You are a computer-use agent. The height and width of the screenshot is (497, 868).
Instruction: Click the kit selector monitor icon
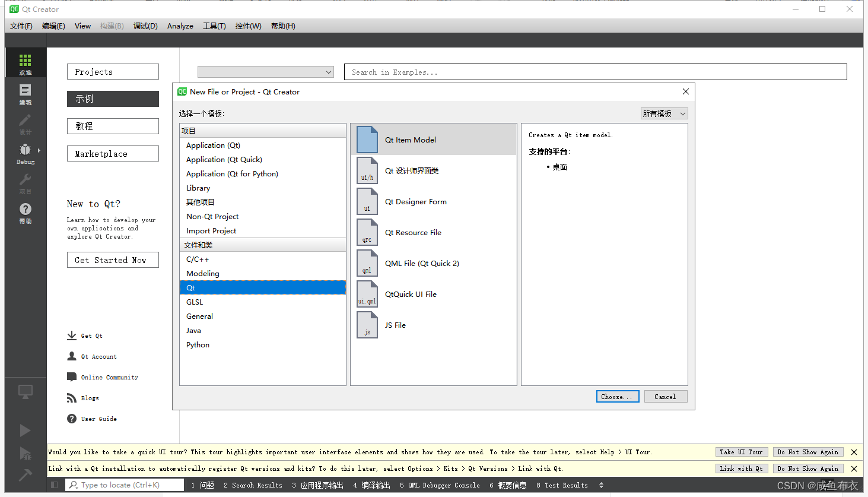coord(25,392)
